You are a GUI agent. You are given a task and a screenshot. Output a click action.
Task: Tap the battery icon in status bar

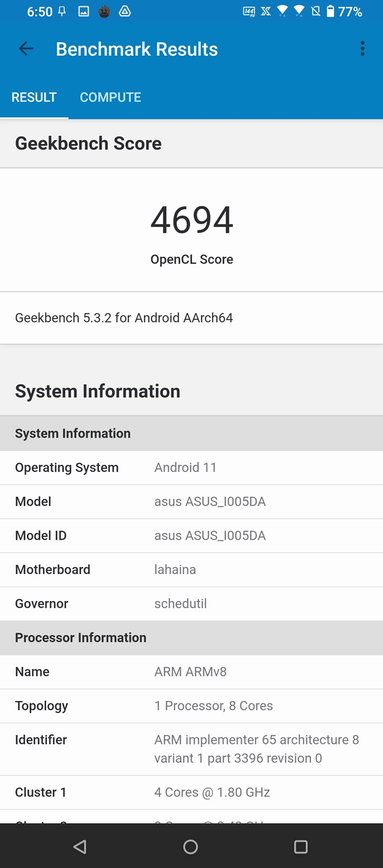(330, 11)
